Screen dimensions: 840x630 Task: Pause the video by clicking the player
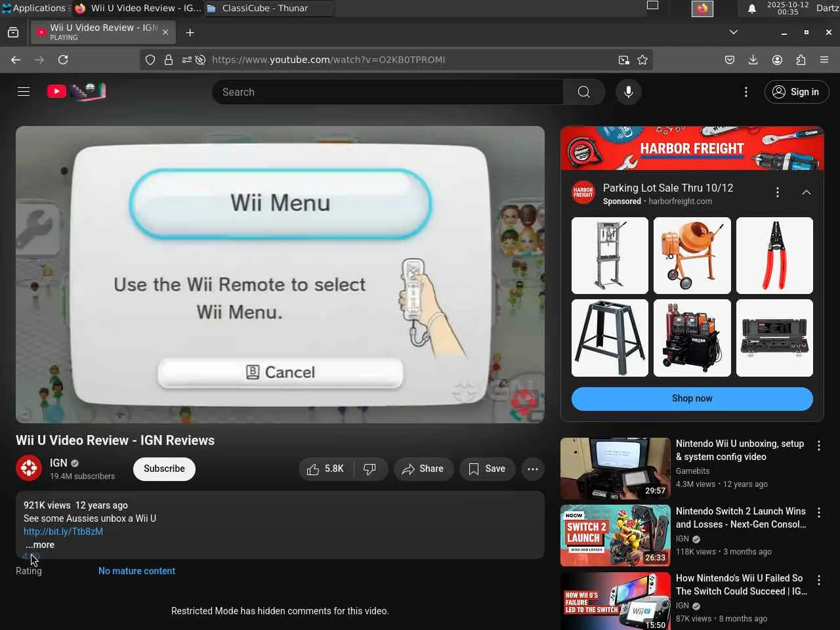pos(280,274)
